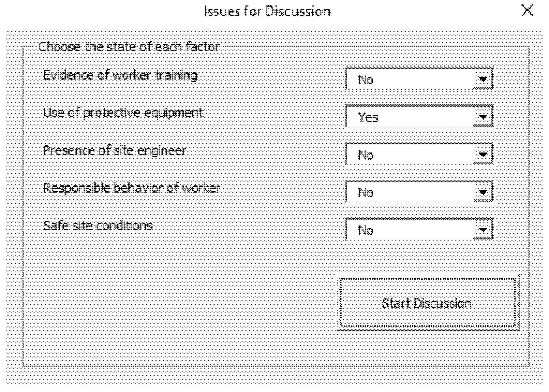
Task: Click the "Choose the state of each factor" caption
Action: (x=129, y=47)
